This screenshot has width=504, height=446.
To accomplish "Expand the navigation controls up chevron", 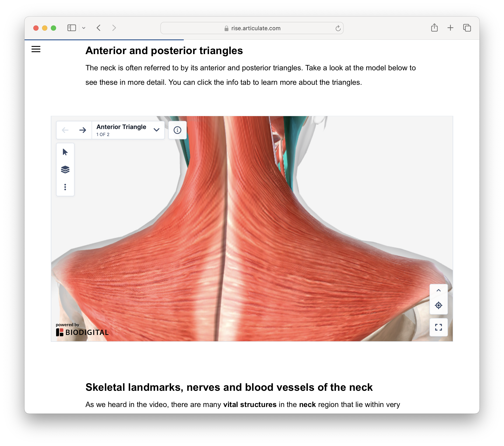I will tap(438, 290).
